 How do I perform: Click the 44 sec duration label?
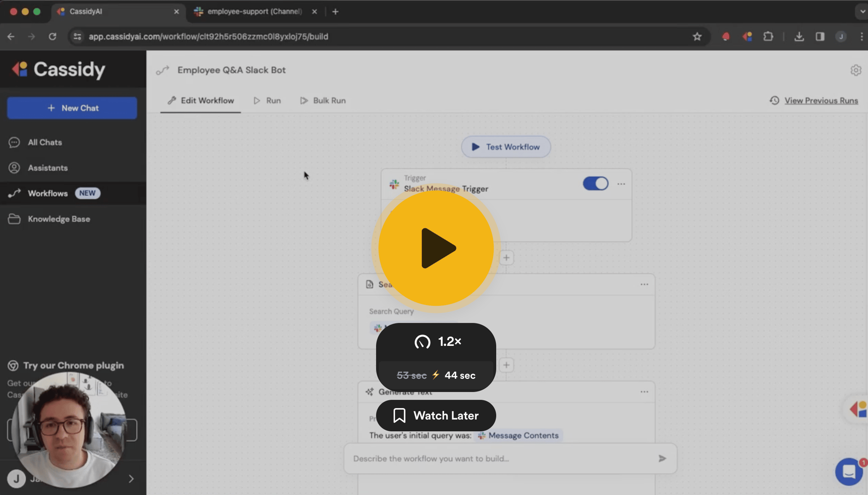point(460,375)
